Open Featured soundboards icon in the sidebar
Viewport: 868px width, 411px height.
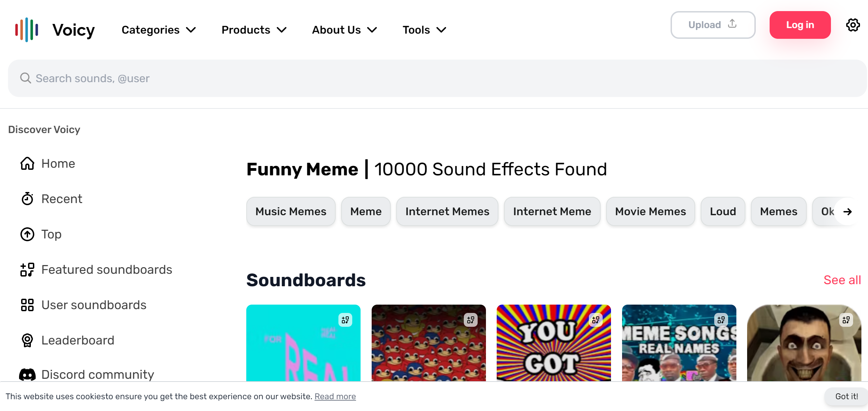tap(27, 270)
